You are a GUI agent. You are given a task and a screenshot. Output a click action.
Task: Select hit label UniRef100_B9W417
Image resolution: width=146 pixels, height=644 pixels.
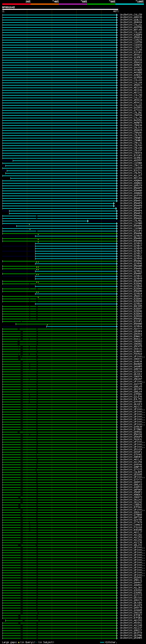131,337
